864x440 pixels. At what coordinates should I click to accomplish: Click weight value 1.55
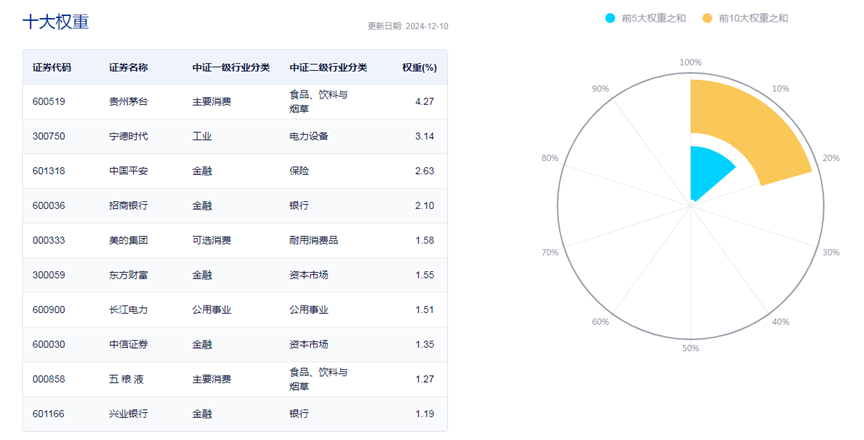coord(424,275)
